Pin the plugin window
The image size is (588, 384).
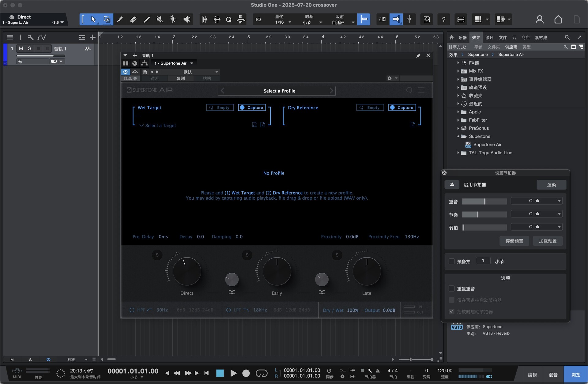click(418, 55)
